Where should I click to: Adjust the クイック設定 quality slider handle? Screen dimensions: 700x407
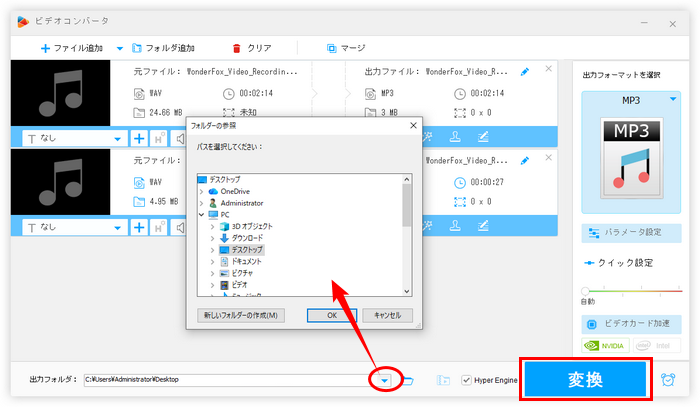pyautogui.click(x=585, y=291)
